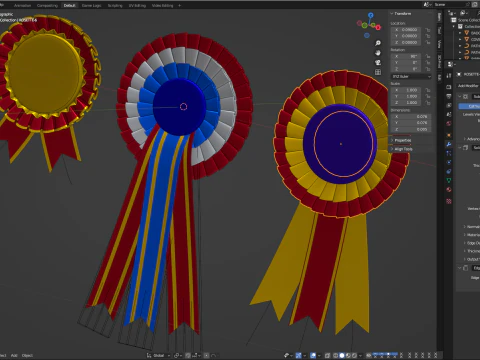The image size is (480, 360).
Task: Select Solid viewport shading icon
Action: pyautogui.click(x=342, y=355)
